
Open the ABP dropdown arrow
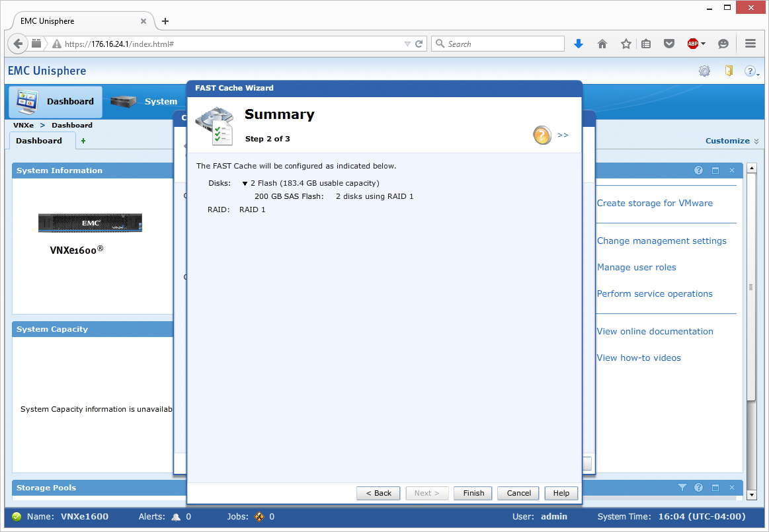coord(704,44)
